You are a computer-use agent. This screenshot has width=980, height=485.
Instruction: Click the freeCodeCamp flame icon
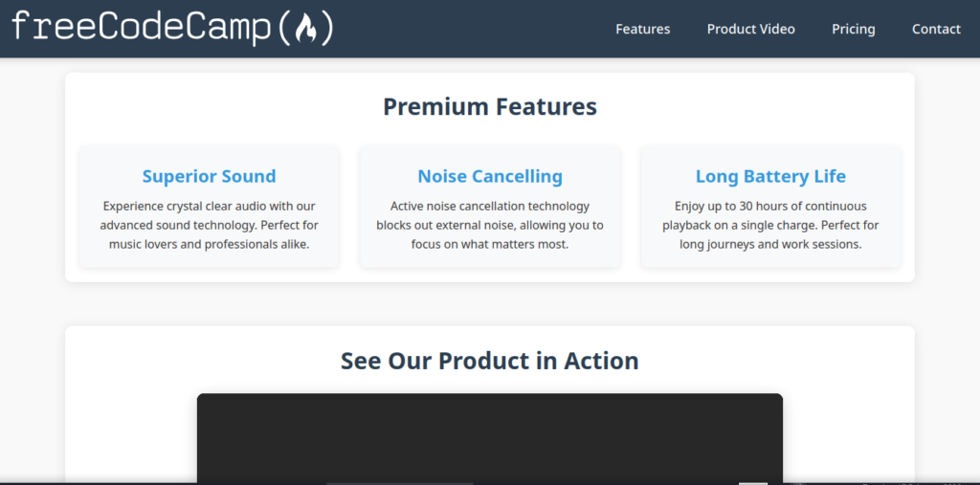[305, 30]
